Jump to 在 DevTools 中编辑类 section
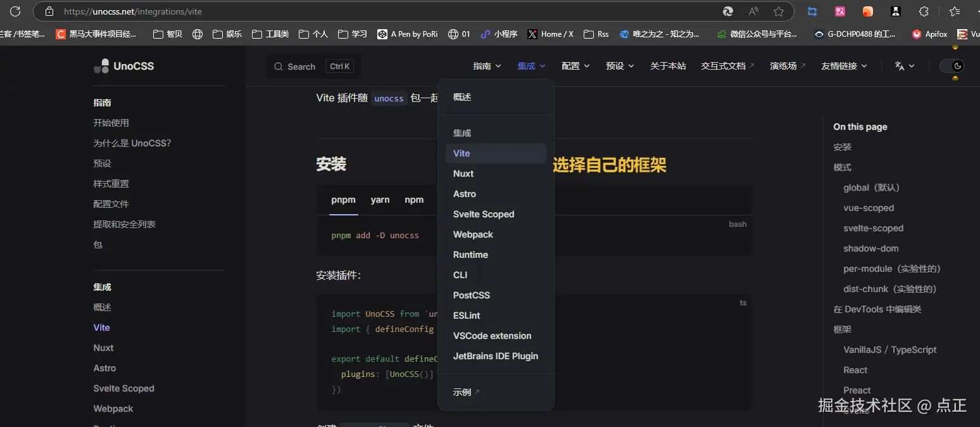Image resolution: width=980 pixels, height=427 pixels. pos(877,309)
